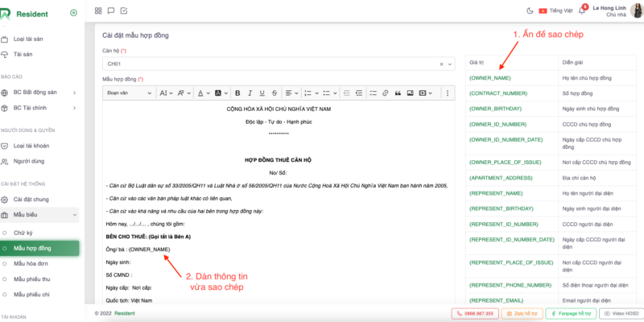Screen dimensions: 644x322
Task: Toggle the to-do checklist formatting
Action: coord(373,93)
